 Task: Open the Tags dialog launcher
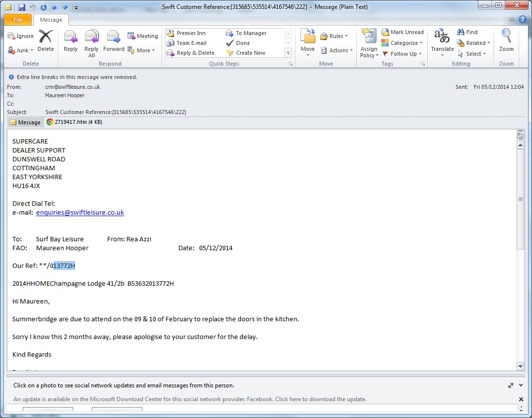click(423, 64)
